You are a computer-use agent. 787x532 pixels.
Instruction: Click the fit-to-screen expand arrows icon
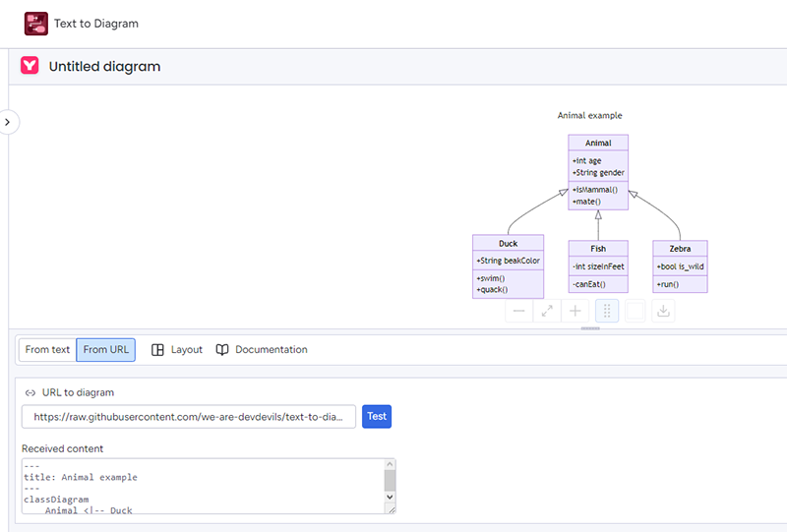pyautogui.click(x=548, y=311)
